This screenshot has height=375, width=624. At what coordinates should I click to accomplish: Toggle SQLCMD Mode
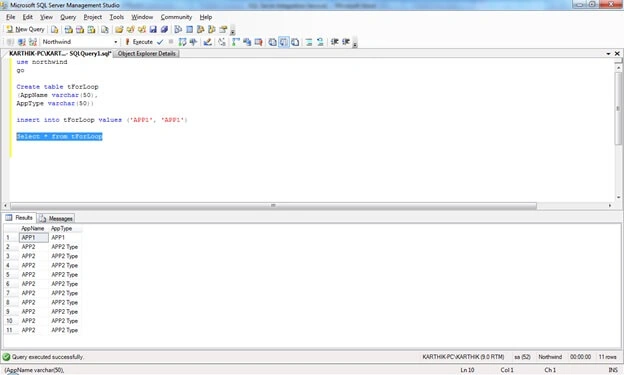click(x=258, y=42)
